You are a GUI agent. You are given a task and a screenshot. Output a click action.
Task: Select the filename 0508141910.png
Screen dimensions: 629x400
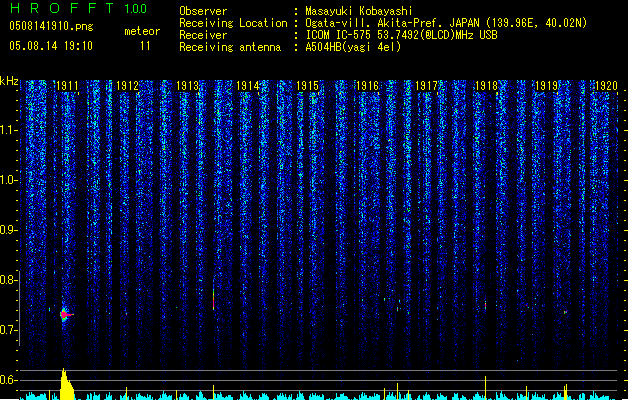pyautogui.click(x=51, y=26)
